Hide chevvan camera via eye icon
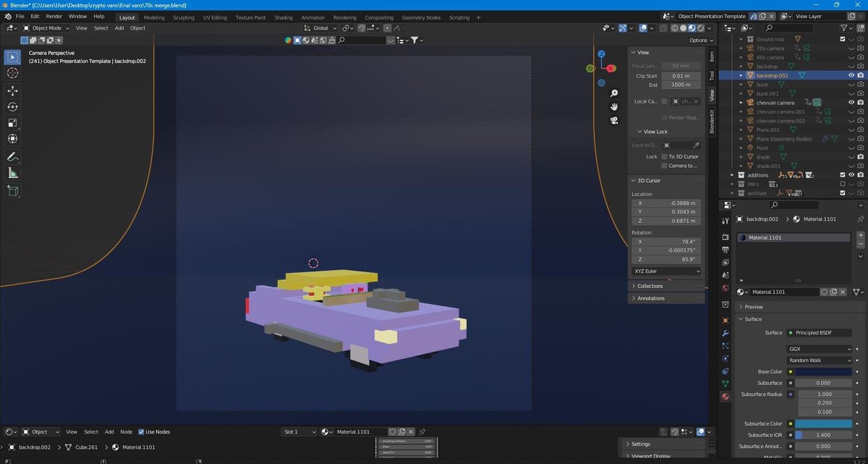 [851, 103]
